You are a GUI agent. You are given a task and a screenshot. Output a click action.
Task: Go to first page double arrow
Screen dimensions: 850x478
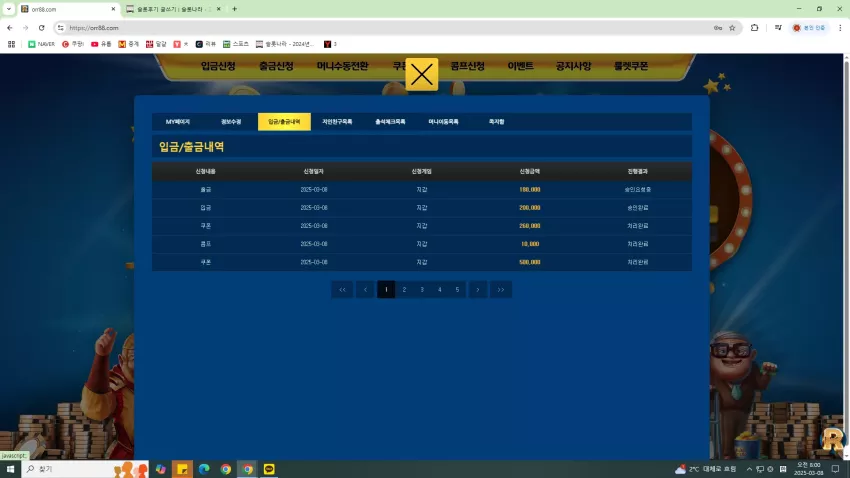pos(342,289)
